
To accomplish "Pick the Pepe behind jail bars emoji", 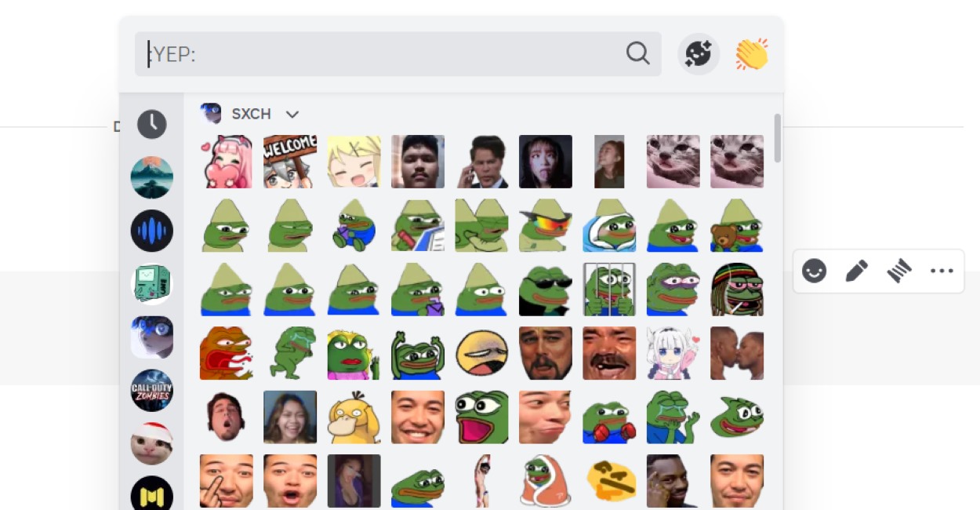I will [609, 290].
